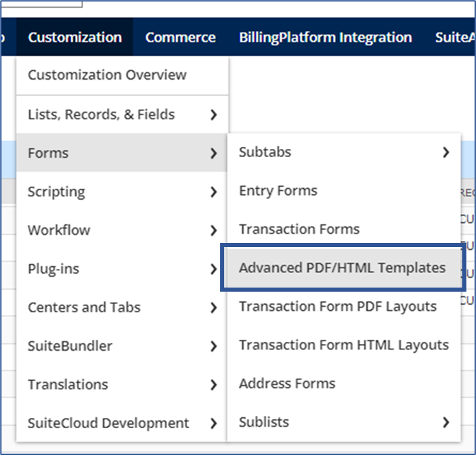
Task: Select Transaction Forms option
Action: click(x=299, y=229)
